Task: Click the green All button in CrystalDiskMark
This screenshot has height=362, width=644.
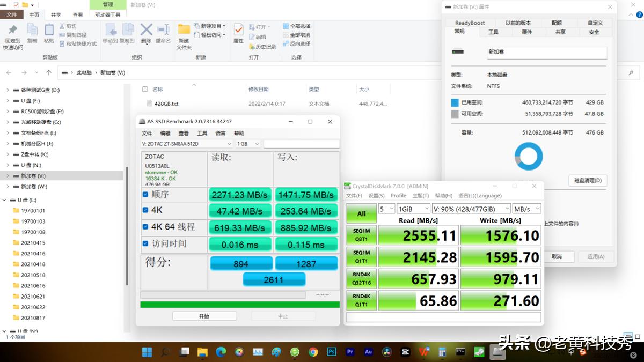Action: pyautogui.click(x=361, y=213)
